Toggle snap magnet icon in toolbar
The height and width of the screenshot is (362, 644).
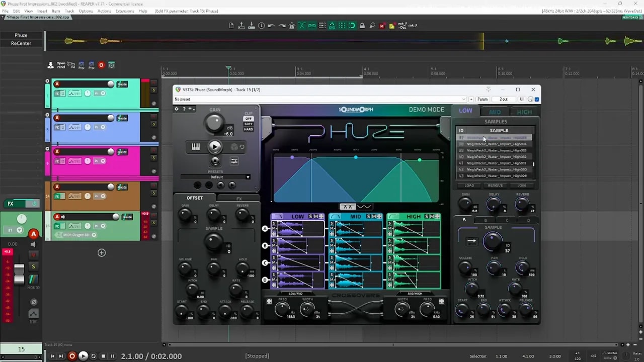(x=352, y=26)
